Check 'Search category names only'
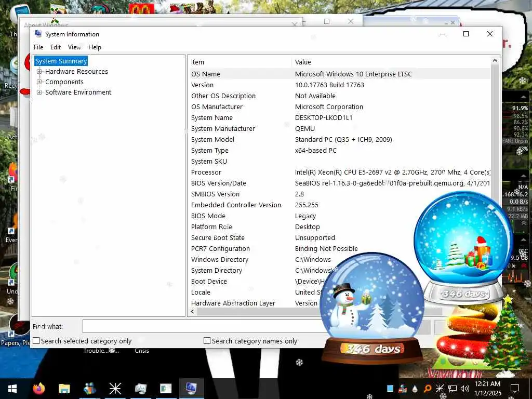 (207, 341)
